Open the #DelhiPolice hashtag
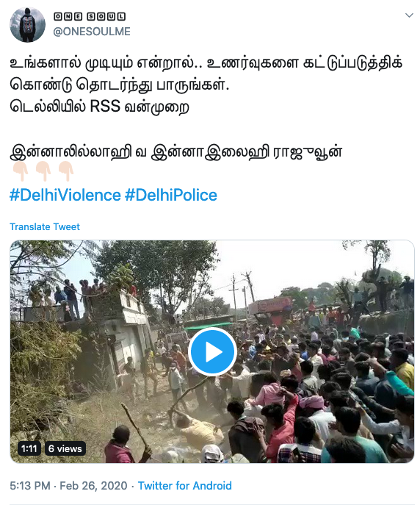Screen dimensions: 420x505 coord(171,196)
